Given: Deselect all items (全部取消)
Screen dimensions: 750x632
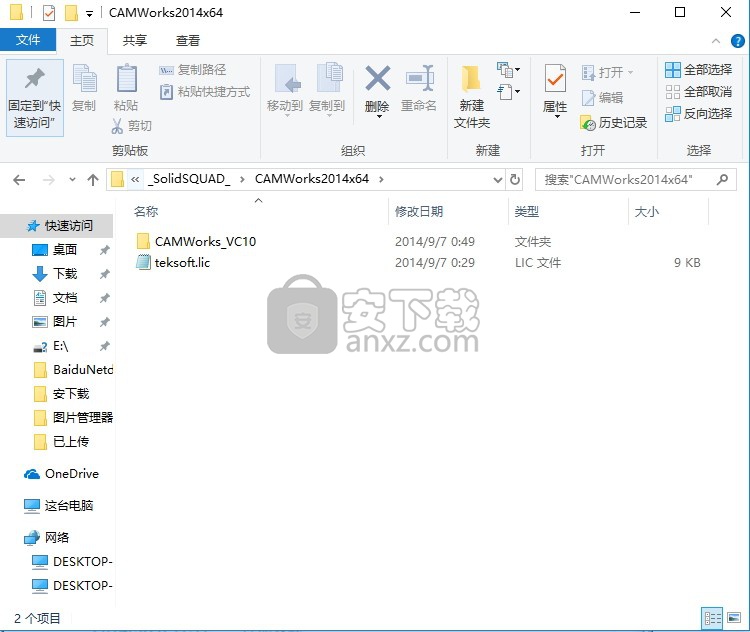Looking at the screenshot, I should [x=698, y=91].
